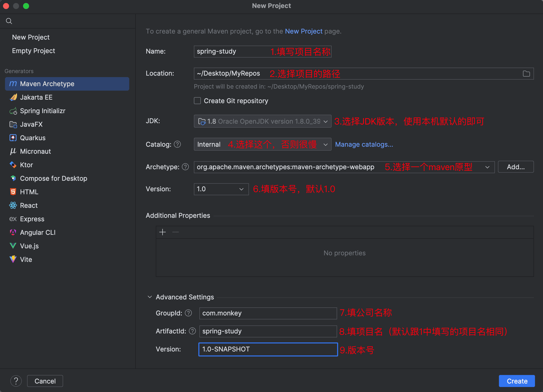Select the JavaFX generator
Viewport: 543px width, 392px height.
[67, 124]
